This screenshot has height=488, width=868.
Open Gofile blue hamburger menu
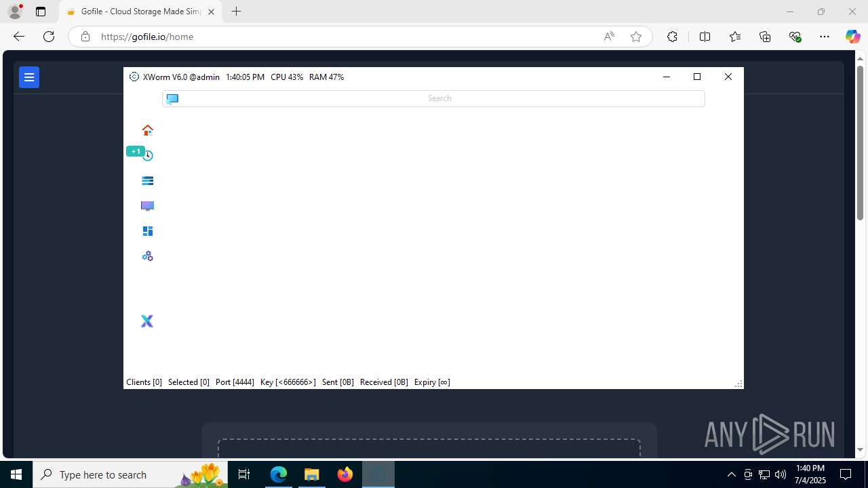coord(29,77)
